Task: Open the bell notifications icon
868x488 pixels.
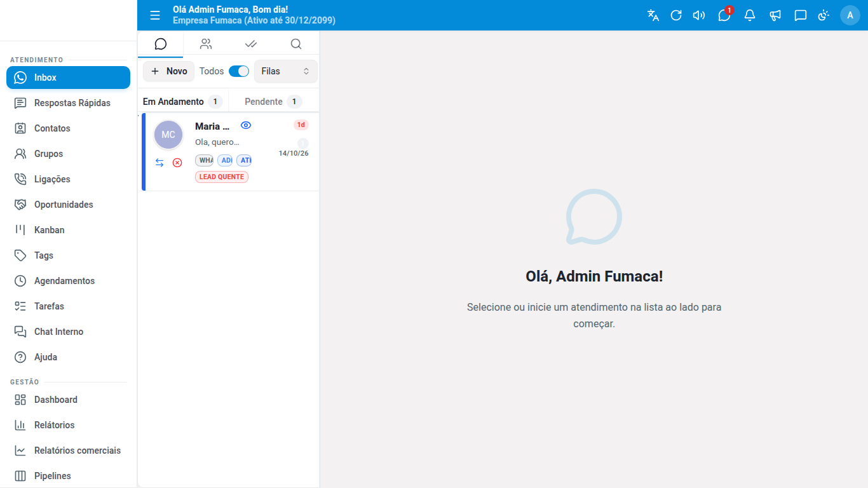Action: coord(750,15)
